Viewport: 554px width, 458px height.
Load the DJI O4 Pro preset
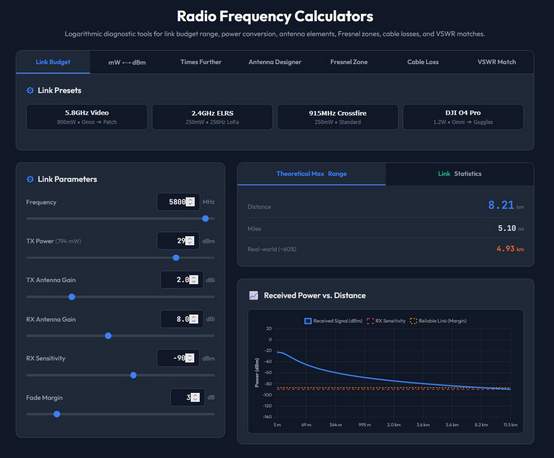[x=463, y=117]
